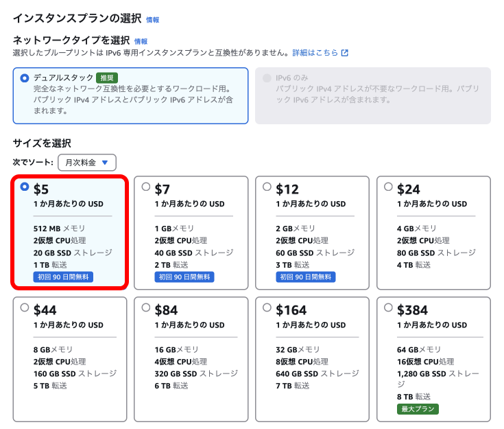This screenshot has width=504, height=429.
Task: Click 8 GBメモリ text in $44 plan
Action: [53, 349]
